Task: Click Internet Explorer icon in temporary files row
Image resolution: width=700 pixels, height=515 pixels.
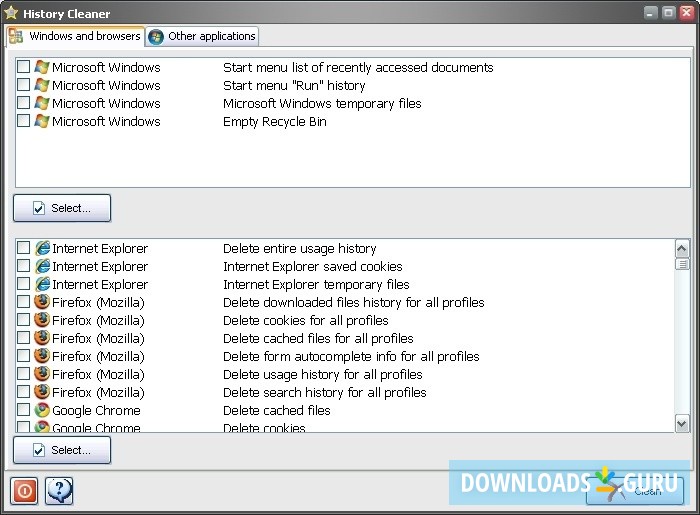Action: tap(42, 284)
